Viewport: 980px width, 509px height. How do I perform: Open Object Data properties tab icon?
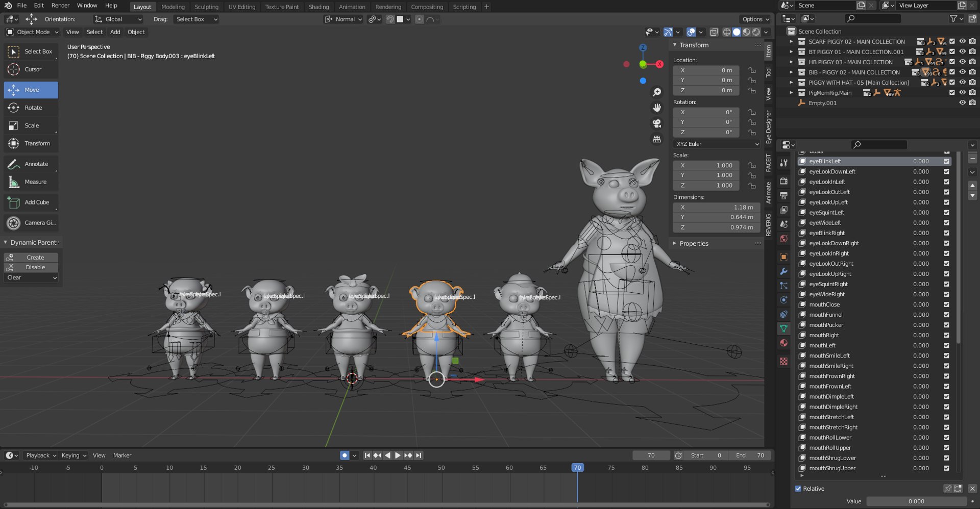(783, 328)
